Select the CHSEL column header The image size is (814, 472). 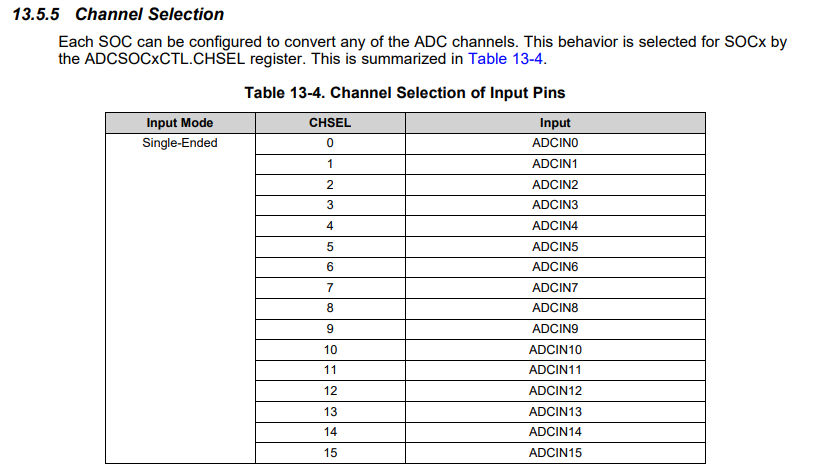[330, 123]
